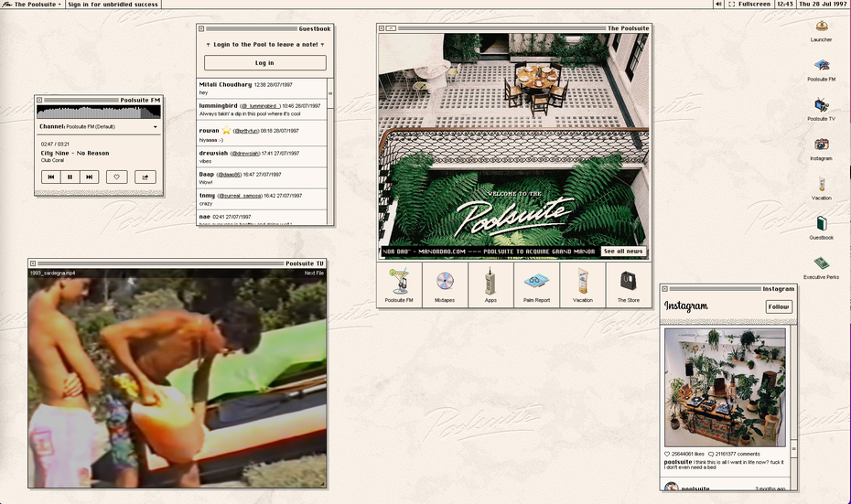The image size is (851, 504).
Task: Expand the Channel dropdown in Poolsuite FM
Action: tap(155, 127)
